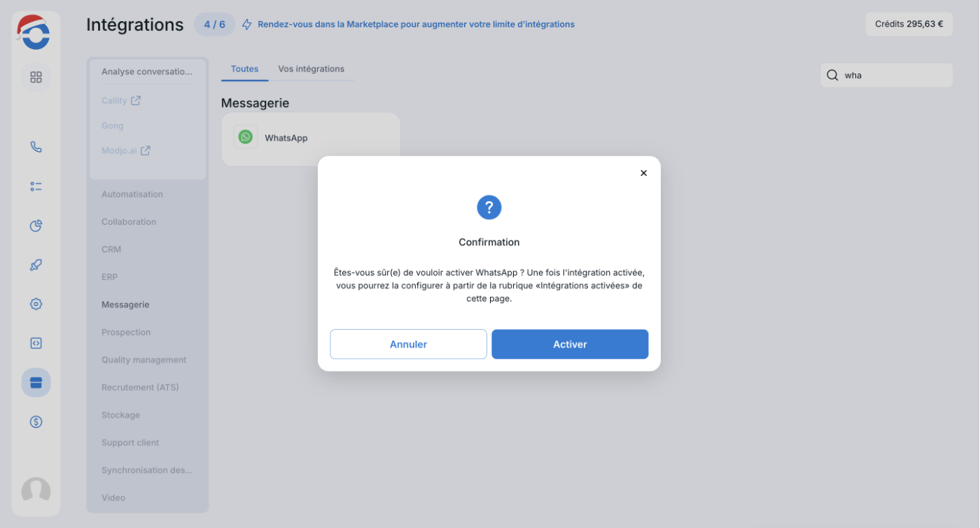This screenshot has width=980, height=528.
Task: Open the dollar billing icon
Action: [x=36, y=422]
